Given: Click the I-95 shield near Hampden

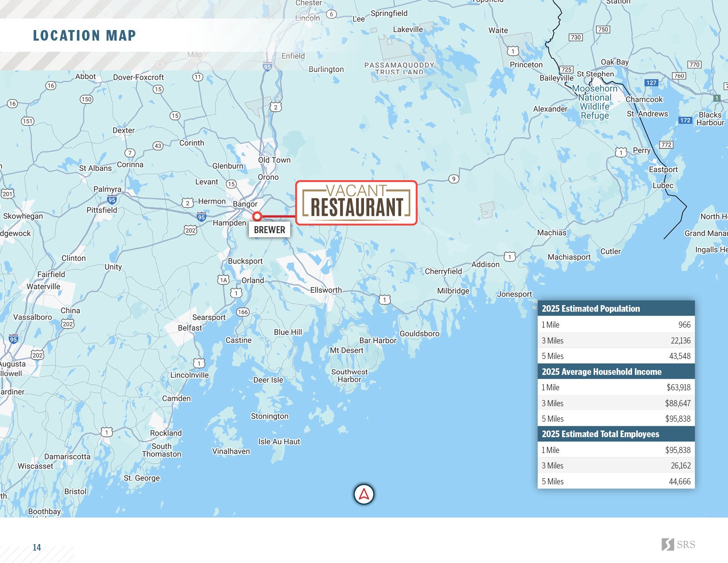Looking at the screenshot, I should tap(201, 217).
